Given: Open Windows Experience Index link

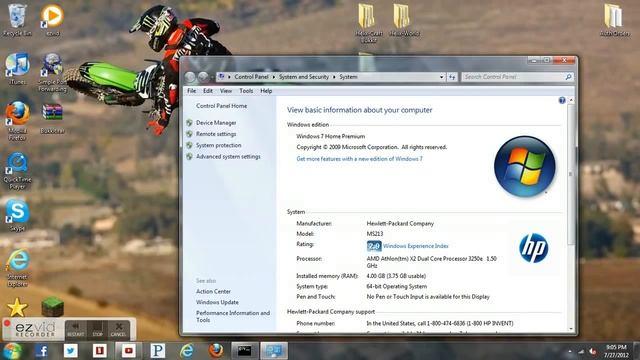Looking at the screenshot, I should pyautogui.click(x=416, y=246).
